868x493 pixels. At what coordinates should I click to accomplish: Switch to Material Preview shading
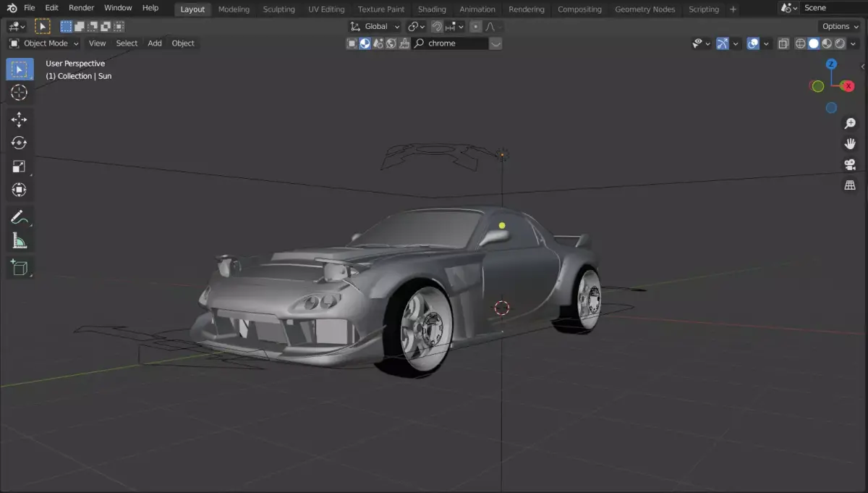(827, 43)
